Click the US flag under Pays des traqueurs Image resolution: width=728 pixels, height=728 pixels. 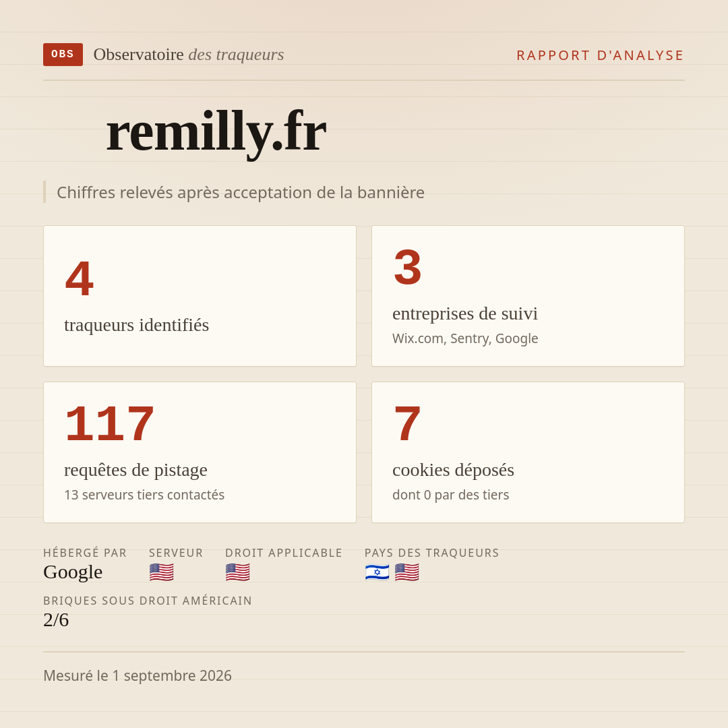point(406,572)
